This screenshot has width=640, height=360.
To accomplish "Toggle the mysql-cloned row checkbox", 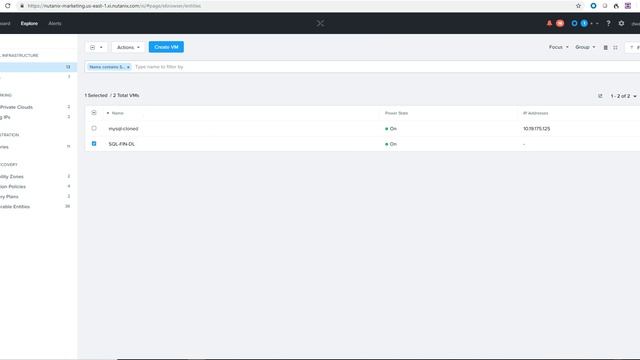I will (x=94, y=128).
